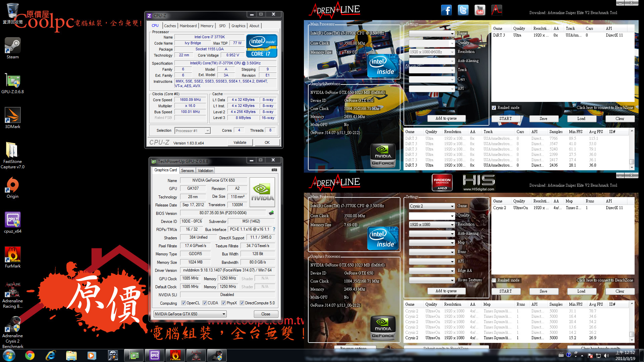This screenshot has height=362, width=644.
Task: Click Close button in GPU-Z
Action: tap(266, 314)
